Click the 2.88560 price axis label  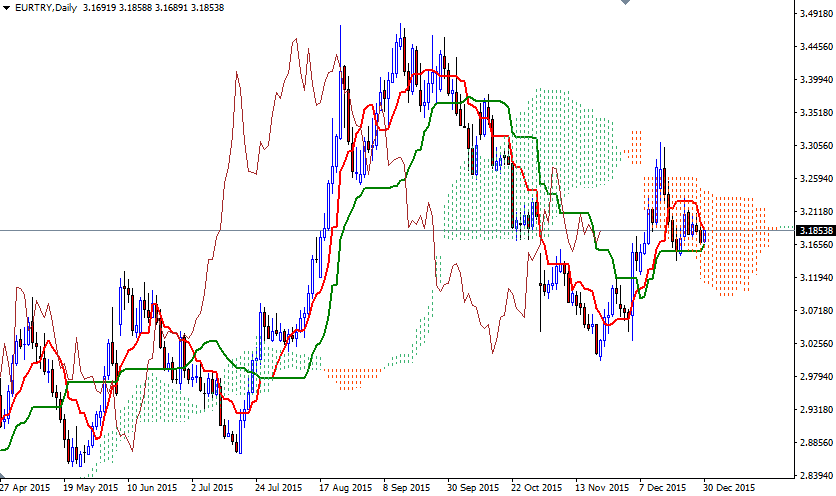(816, 443)
